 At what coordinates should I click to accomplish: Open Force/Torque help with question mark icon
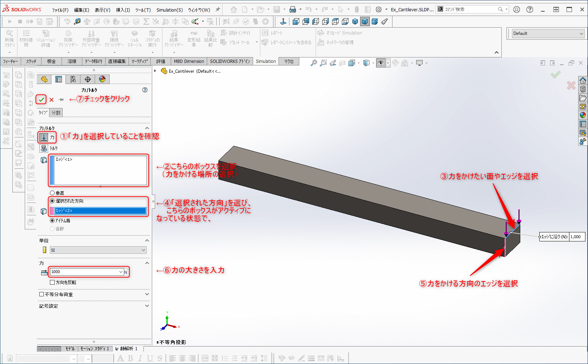(x=145, y=90)
